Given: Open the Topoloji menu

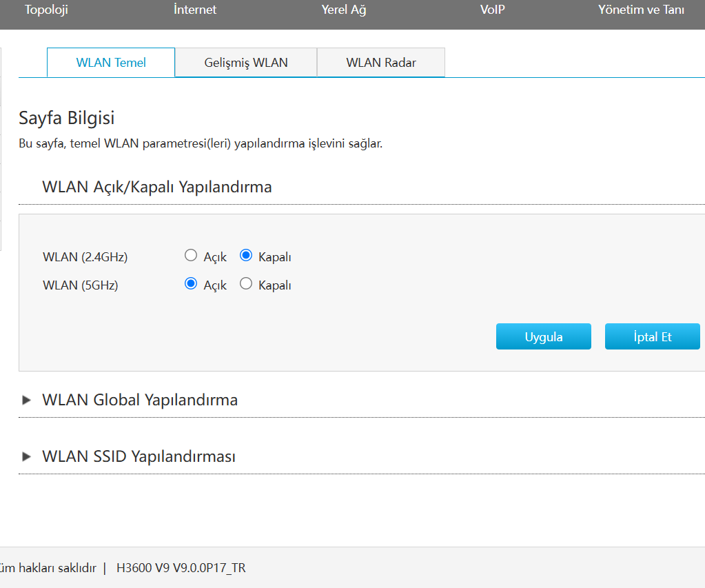Looking at the screenshot, I should click(x=46, y=10).
